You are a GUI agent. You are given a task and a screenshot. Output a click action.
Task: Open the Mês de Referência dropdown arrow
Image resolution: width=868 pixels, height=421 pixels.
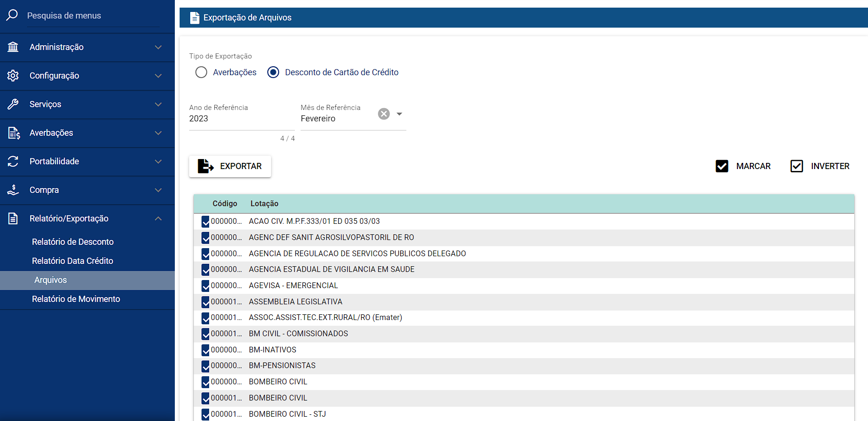point(399,114)
